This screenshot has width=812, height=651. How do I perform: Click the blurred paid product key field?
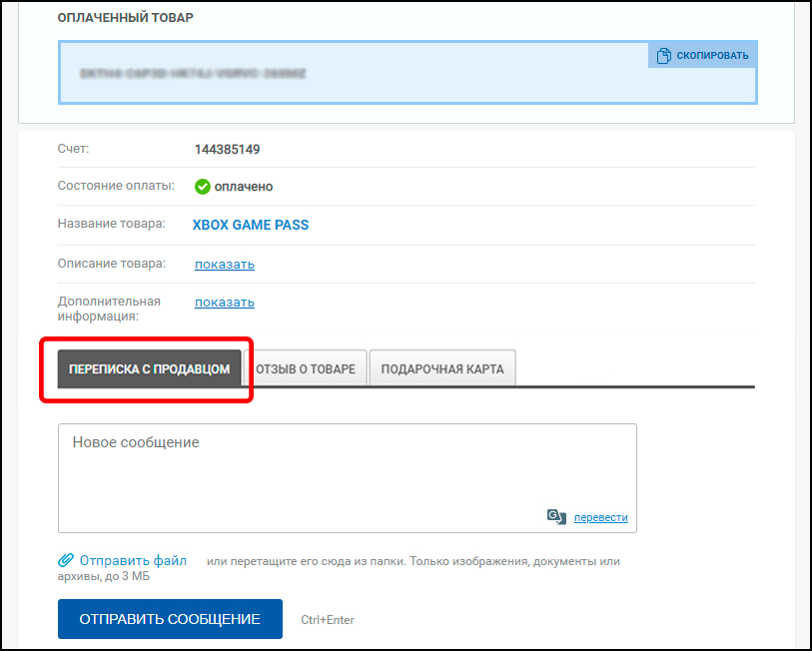[x=350, y=74]
